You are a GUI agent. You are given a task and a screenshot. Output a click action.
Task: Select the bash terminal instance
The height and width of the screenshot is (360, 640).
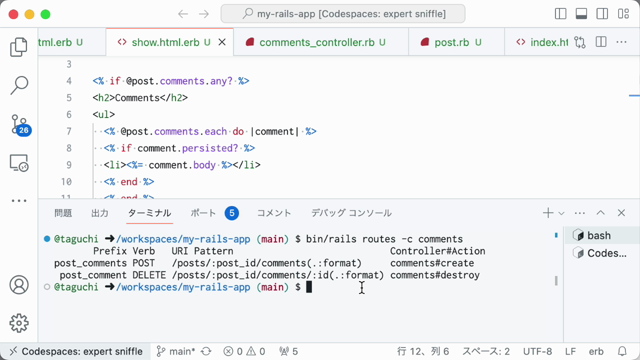click(602, 236)
